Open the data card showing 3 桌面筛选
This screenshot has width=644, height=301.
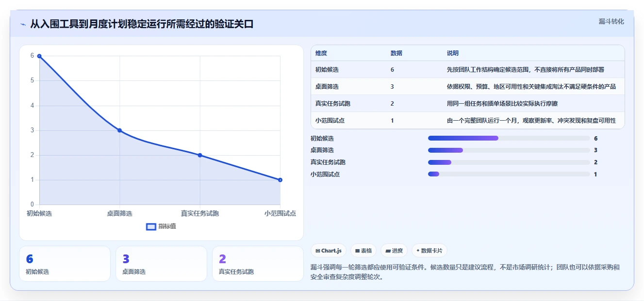pyautogui.click(x=161, y=264)
